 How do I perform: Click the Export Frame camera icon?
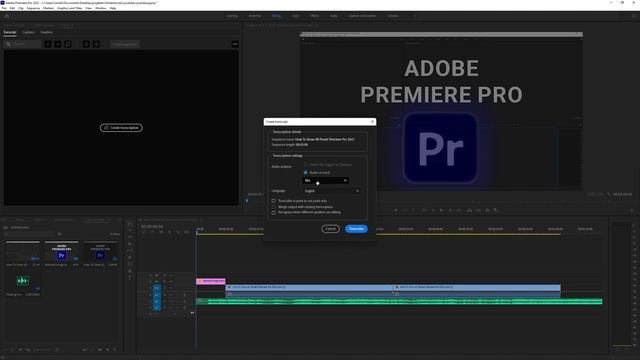pyautogui.click(x=487, y=210)
